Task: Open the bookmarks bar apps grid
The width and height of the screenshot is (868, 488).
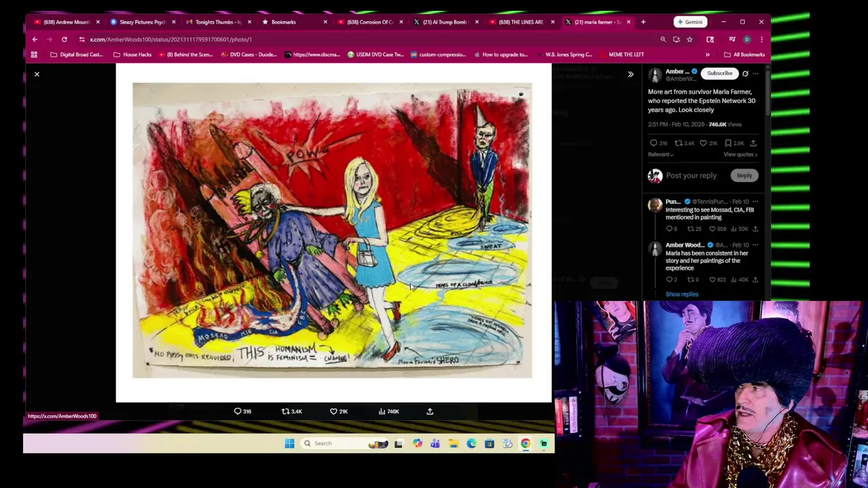Action: (x=34, y=54)
